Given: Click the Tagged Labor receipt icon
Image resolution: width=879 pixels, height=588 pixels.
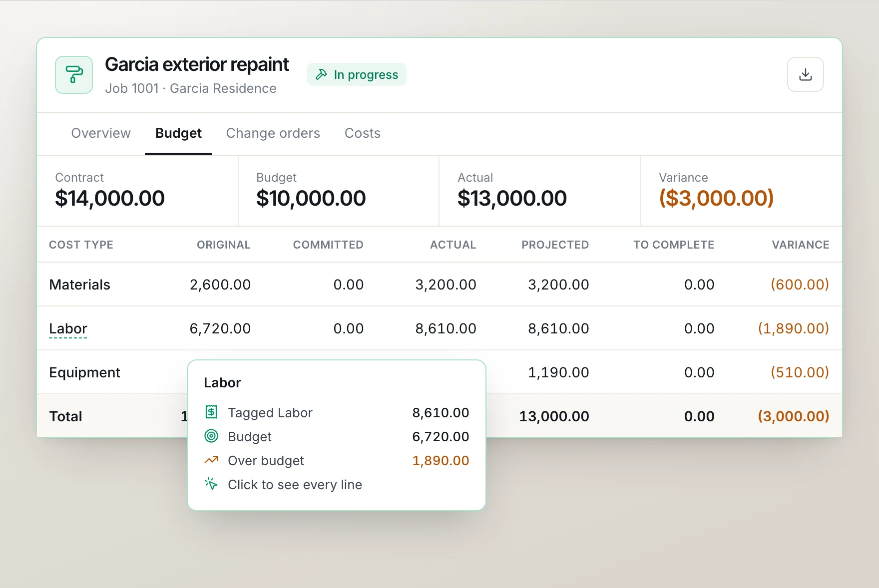Looking at the screenshot, I should point(211,412).
